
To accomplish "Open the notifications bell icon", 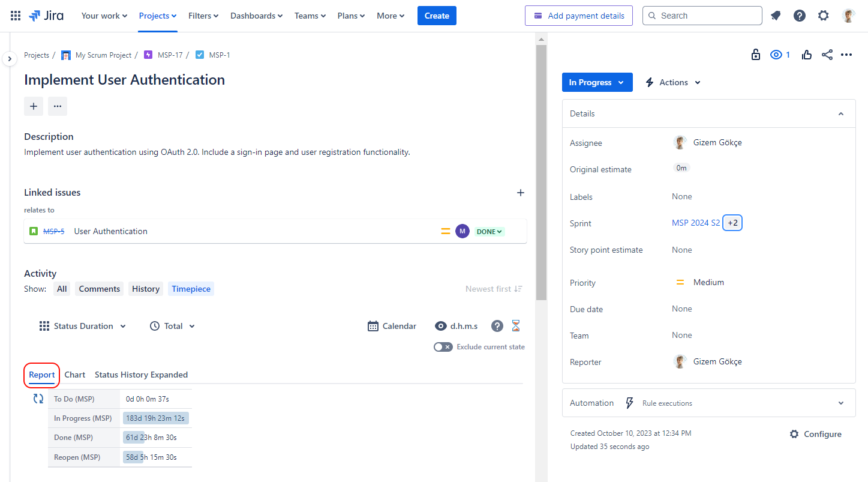I will tap(776, 16).
